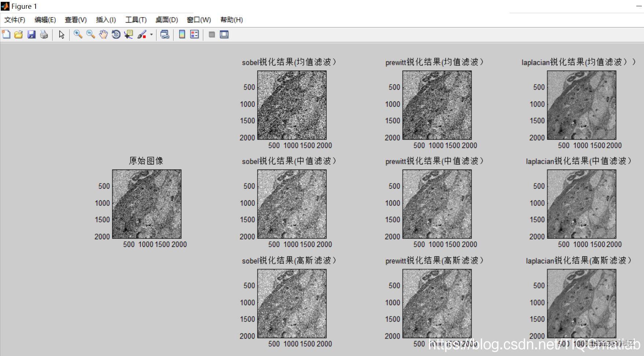This screenshot has height=356, width=644.
Task: Click the laplacian锐化结果(中值滤波) image plot
Action: point(582,204)
